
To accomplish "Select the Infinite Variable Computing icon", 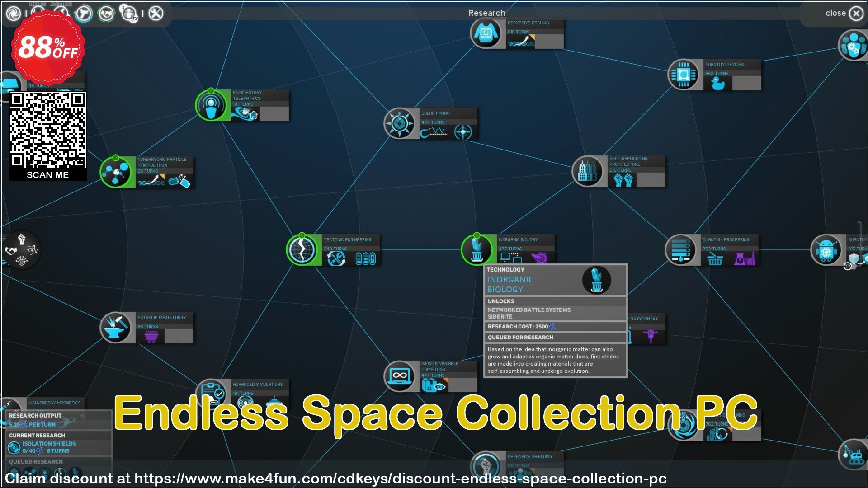I will (399, 375).
